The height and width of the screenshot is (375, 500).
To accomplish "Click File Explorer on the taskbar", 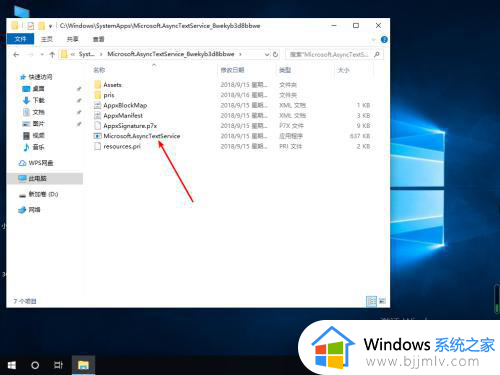I will tap(83, 365).
